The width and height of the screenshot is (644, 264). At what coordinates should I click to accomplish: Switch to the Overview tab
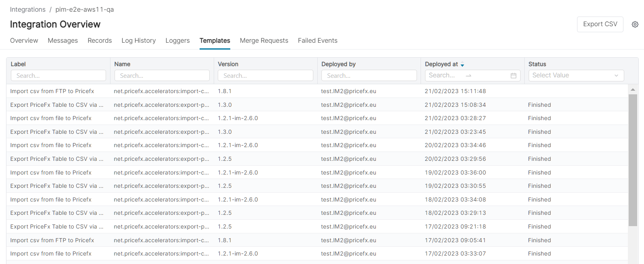pyautogui.click(x=24, y=41)
